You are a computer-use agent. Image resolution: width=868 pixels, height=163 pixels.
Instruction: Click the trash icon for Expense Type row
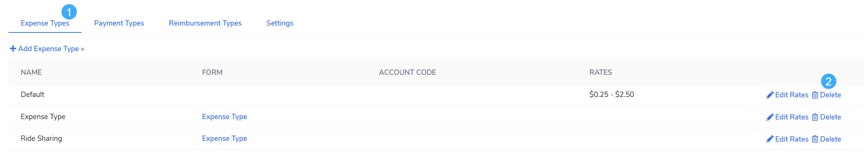click(x=815, y=117)
